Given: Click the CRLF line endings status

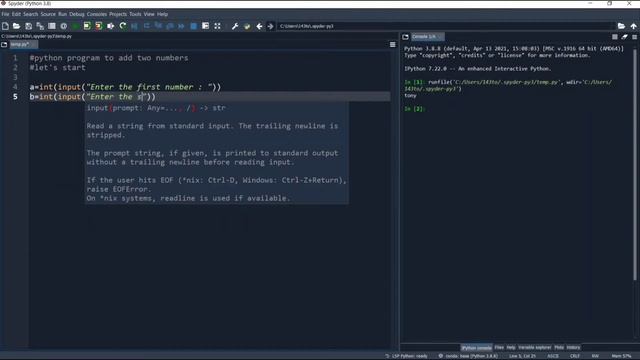Looking at the screenshot, I should [x=575, y=356].
